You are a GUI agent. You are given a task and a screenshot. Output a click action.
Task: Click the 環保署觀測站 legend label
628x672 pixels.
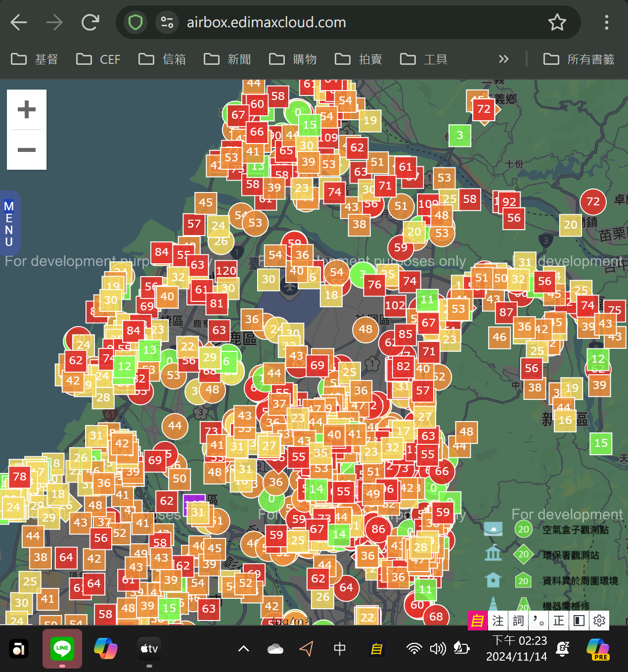point(571,555)
